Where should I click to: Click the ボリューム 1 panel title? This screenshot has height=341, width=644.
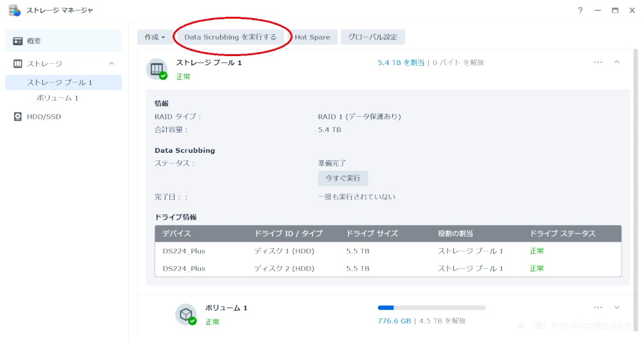click(x=226, y=307)
